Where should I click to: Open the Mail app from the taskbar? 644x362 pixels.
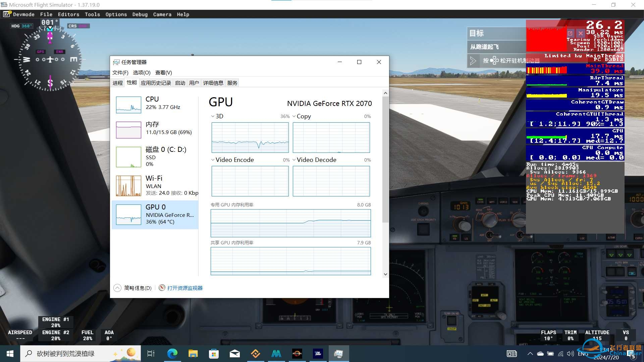[234, 354]
